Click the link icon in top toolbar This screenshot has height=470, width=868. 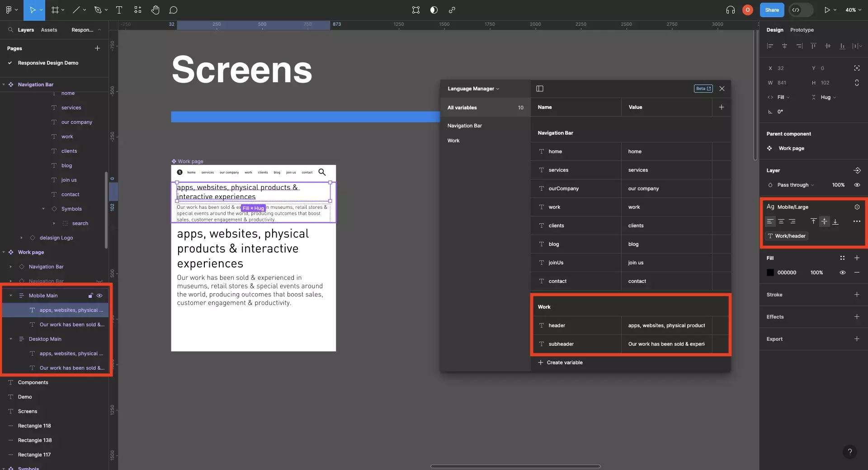(452, 10)
